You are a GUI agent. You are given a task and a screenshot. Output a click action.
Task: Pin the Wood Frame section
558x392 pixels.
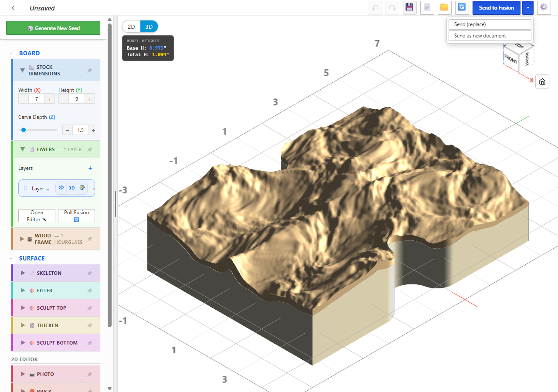click(x=90, y=239)
